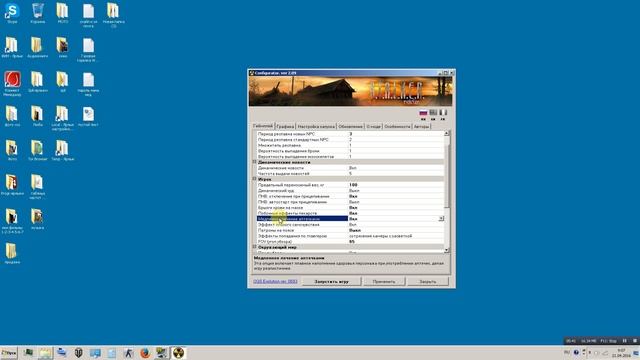Screen dimensions: 640x360
Task: Select the Побочные эффекты лекарств row
Action: [350, 213]
